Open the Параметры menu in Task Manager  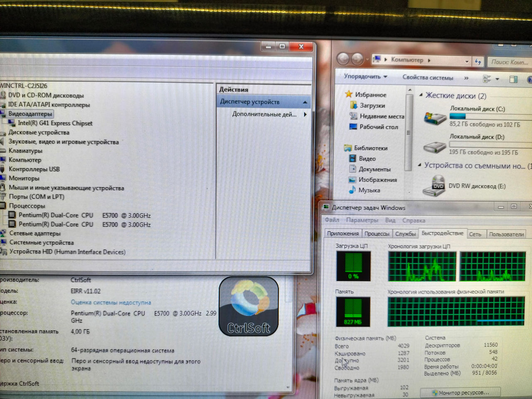click(362, 220)
